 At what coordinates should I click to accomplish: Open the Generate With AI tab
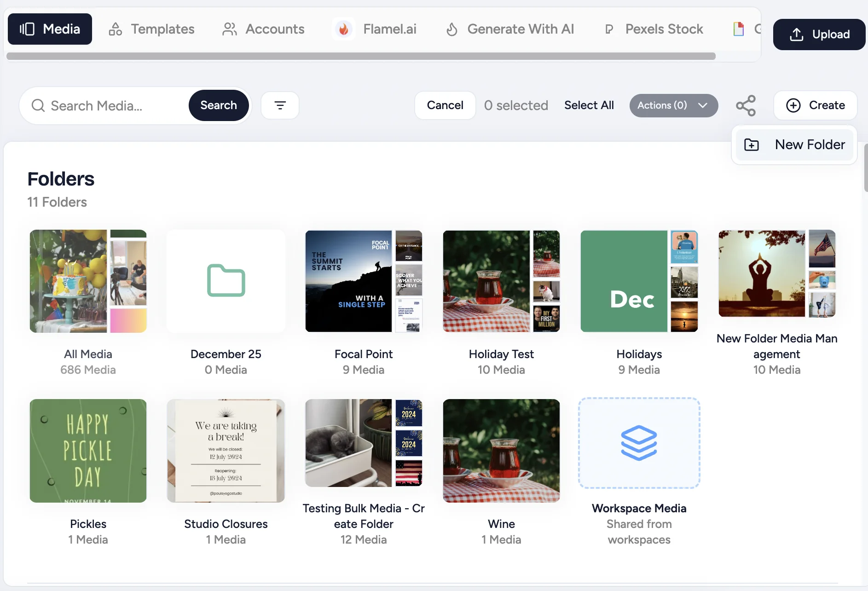tap(510, 29)
